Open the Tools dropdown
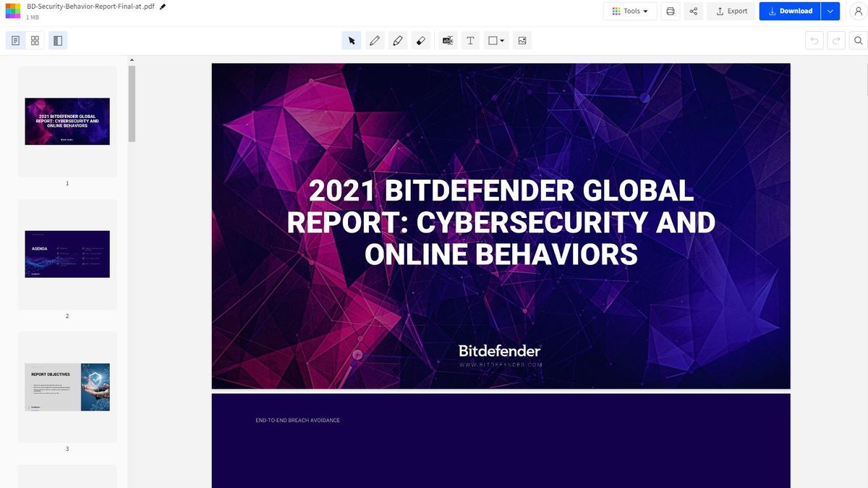This screenshot has width=868, height=488. [629, 11]
